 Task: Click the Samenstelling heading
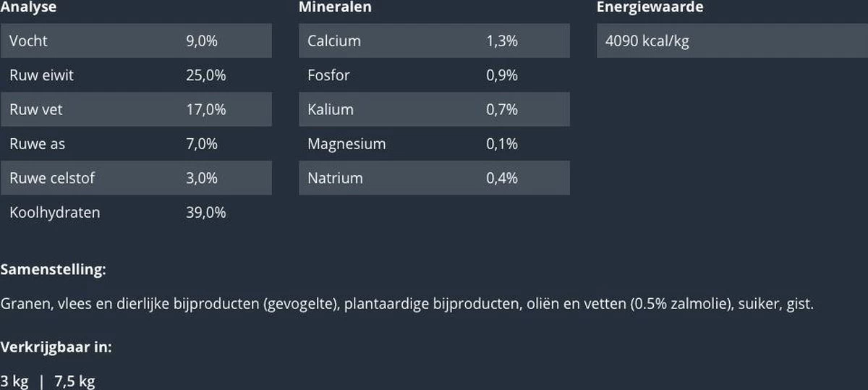tap(53, 270)
